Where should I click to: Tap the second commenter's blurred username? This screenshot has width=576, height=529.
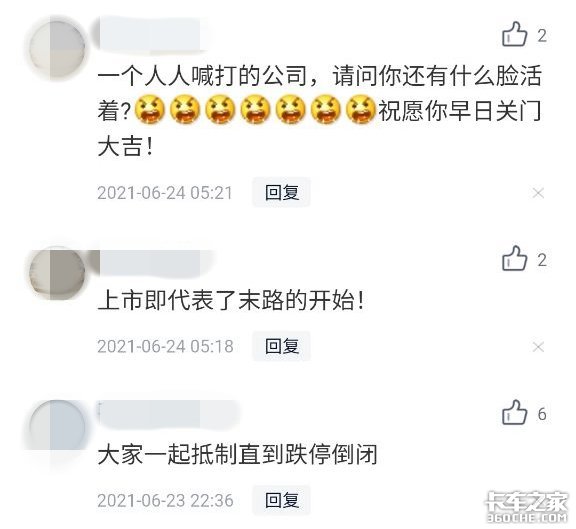click(x=151, y=263)
